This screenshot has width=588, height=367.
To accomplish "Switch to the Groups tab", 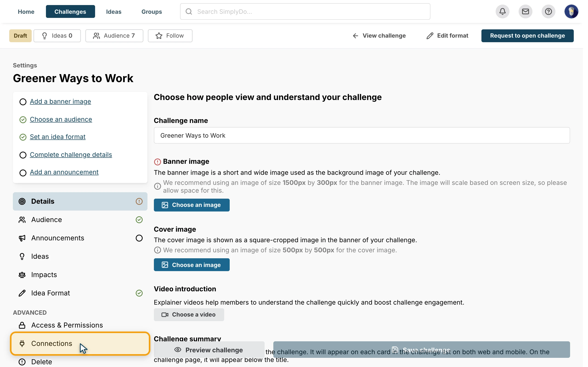I will tap(152, 11).
